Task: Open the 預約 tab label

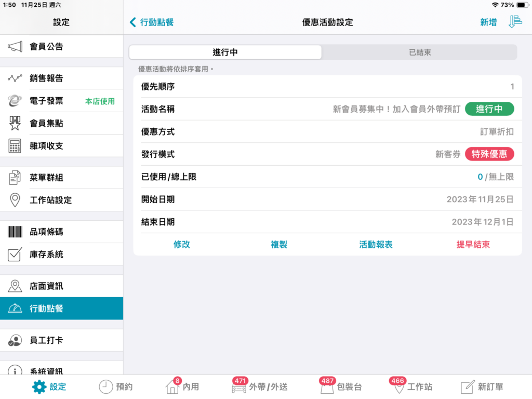Action: (125, 387)
